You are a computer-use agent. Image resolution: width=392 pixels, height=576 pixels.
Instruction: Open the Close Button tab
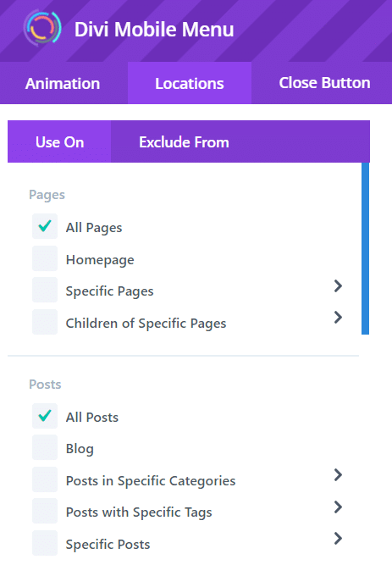pos(324,83)
